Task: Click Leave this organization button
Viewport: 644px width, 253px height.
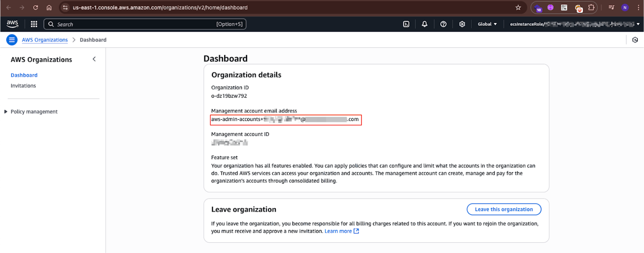Action: pos(504,209)
